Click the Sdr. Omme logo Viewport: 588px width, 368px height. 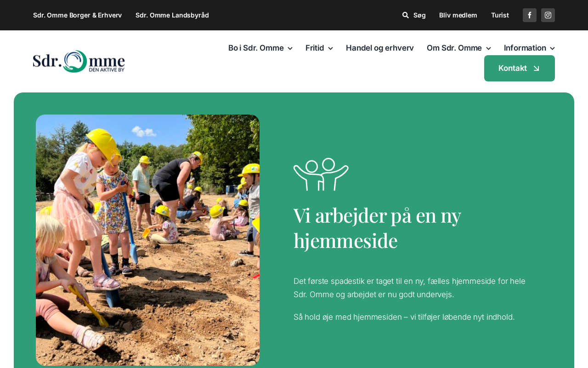click(x=79, y=61)
